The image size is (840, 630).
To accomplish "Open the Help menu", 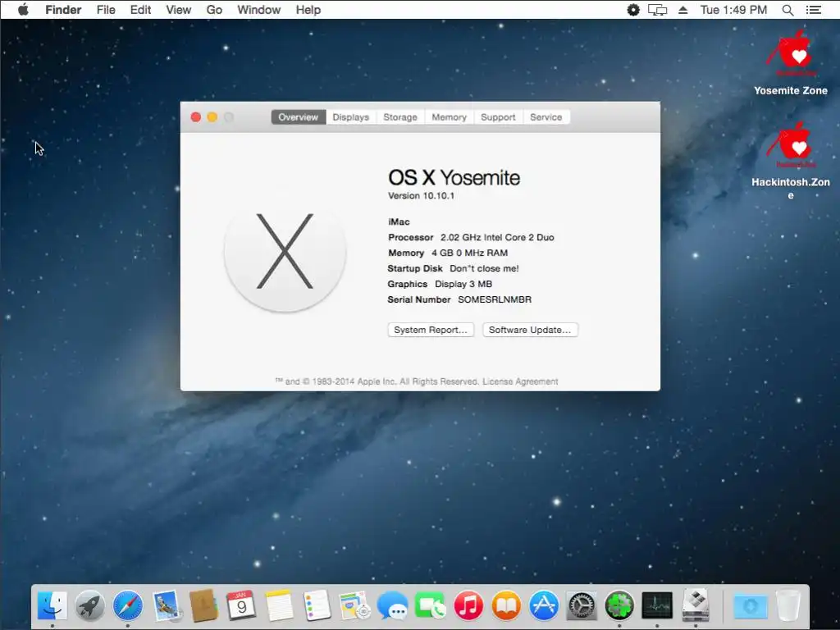I will 308,10.
